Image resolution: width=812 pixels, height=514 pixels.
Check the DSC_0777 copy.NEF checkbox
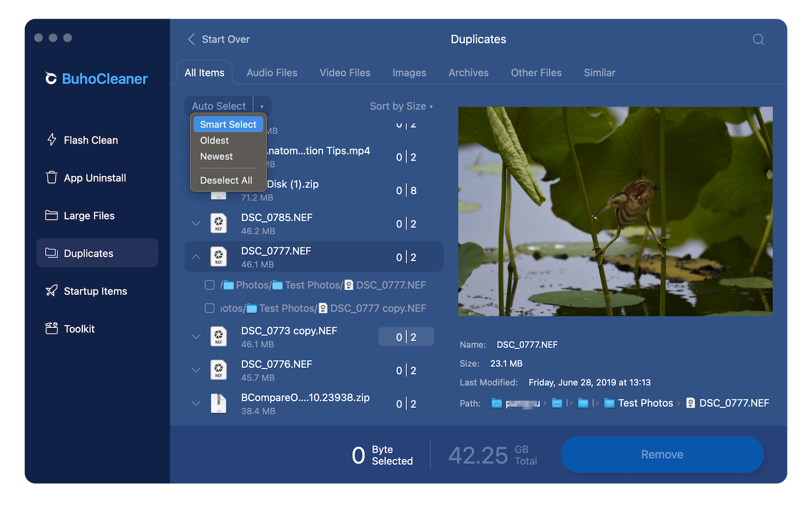pos(210,308)
